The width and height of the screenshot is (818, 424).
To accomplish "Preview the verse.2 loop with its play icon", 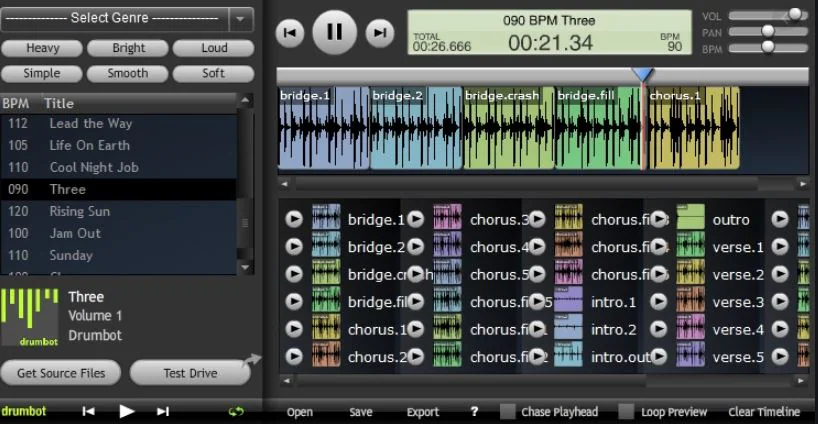I will point(659,274).
